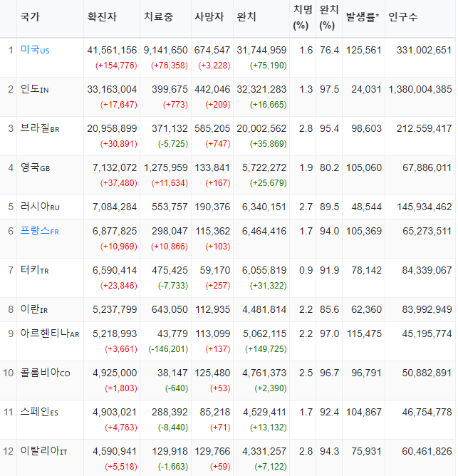Image resolution: width=458 pixels, height=476 pixels.
Task: Select Argentina's active change (-146,201)
Action: [168, 349]
